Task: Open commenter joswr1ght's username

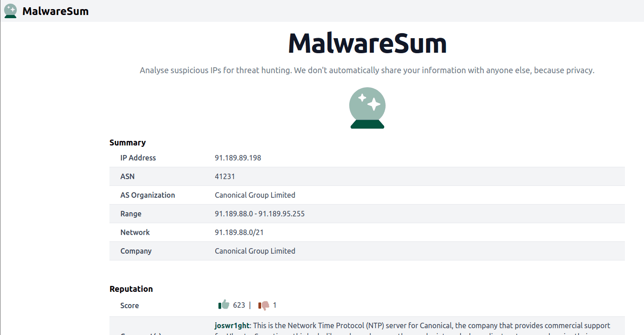Action: (x=232, y=325)
